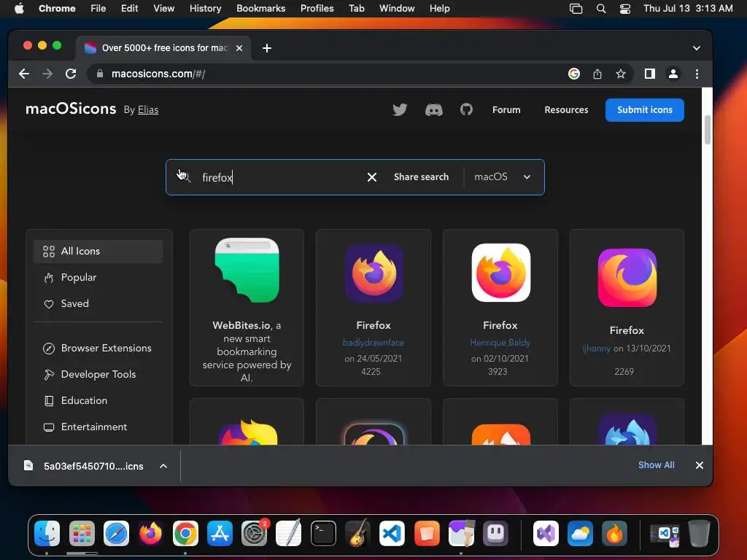Open Terminal from the Dock

tap(323, 533)
